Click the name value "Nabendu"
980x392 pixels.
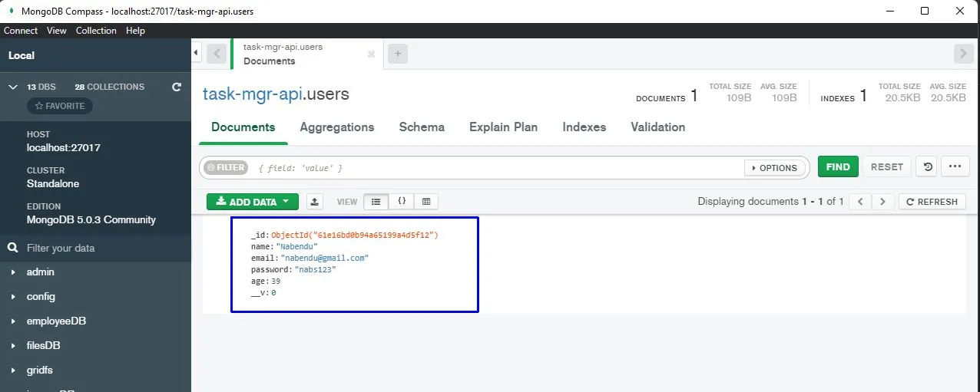point(297,246)
